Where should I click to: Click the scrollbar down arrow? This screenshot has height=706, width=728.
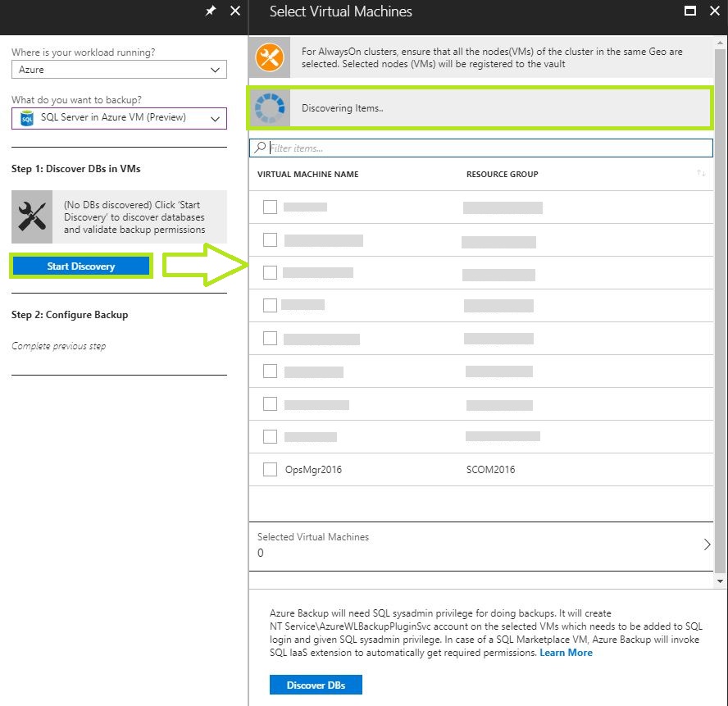[720, 581]
